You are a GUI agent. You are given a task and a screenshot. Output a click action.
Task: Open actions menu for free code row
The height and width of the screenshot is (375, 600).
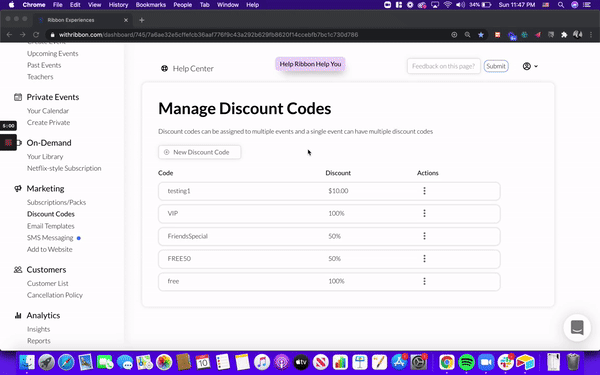[x=424, y=281]
